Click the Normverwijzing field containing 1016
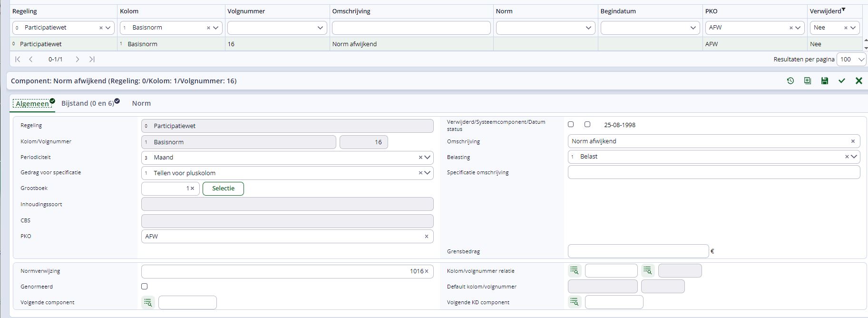 pyautogui.click(x=287, y=271)
